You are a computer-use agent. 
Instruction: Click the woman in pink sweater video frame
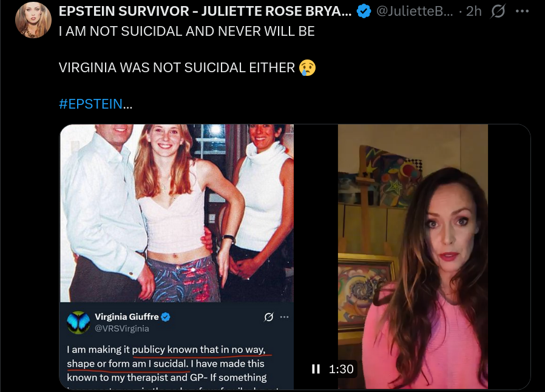(413, 257)
